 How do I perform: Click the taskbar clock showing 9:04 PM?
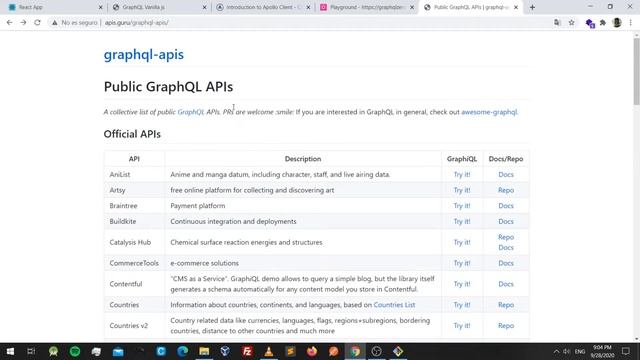[x=602, y=351]
